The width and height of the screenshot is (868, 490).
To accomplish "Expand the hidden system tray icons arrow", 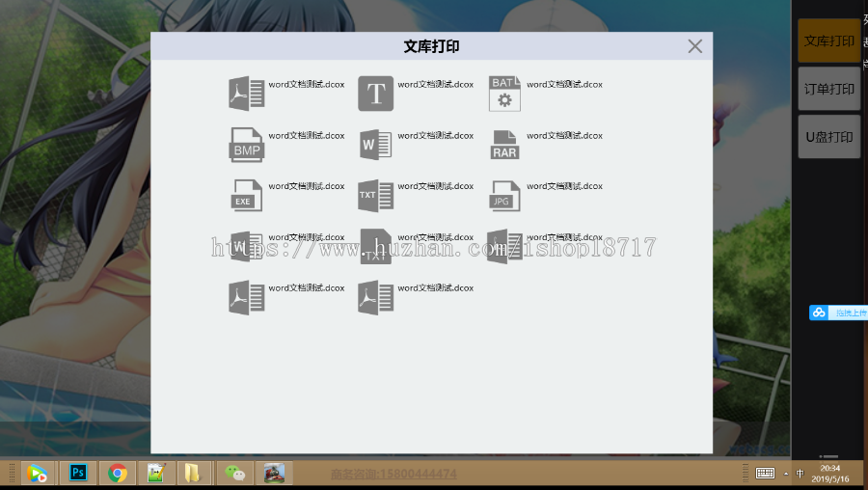I will 786,474.
